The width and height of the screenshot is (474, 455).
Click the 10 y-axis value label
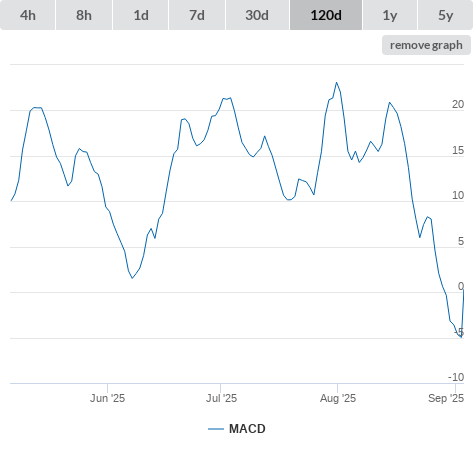point(458,196)
